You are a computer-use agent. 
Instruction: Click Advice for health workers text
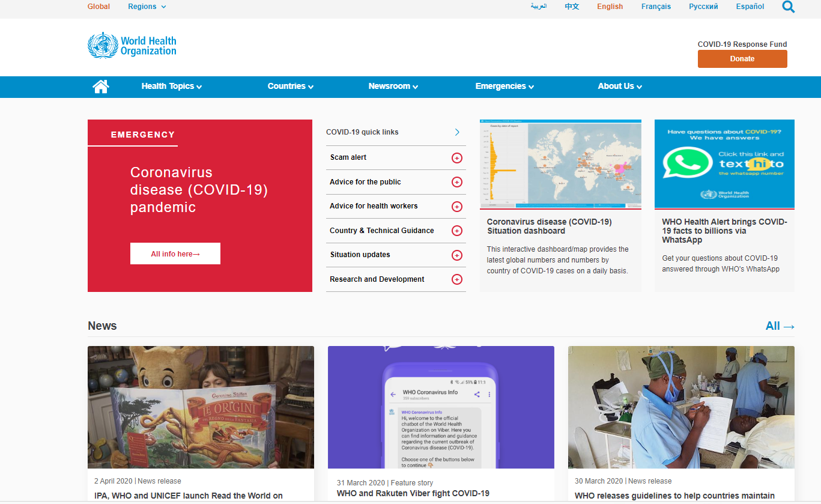(374, 206)
